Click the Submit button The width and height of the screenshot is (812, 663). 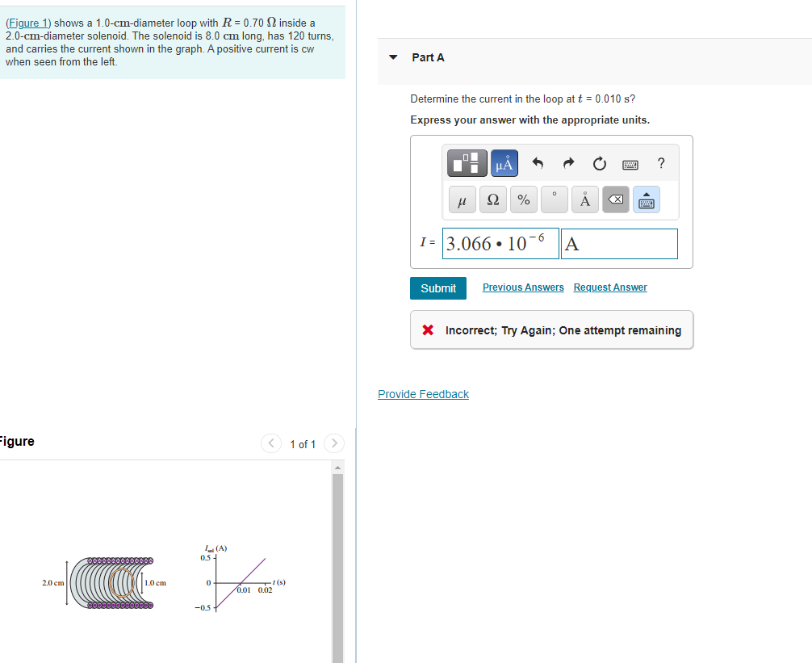(437, 287)
